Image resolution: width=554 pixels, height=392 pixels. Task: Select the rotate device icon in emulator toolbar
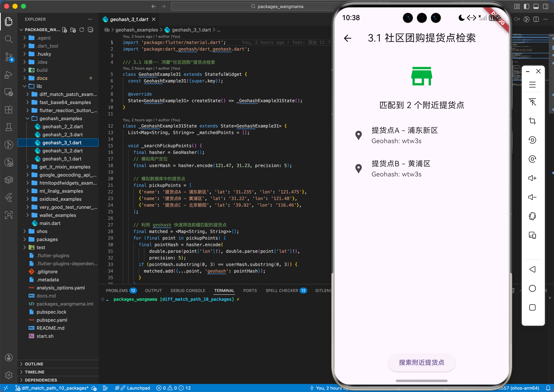pos(532,216)
